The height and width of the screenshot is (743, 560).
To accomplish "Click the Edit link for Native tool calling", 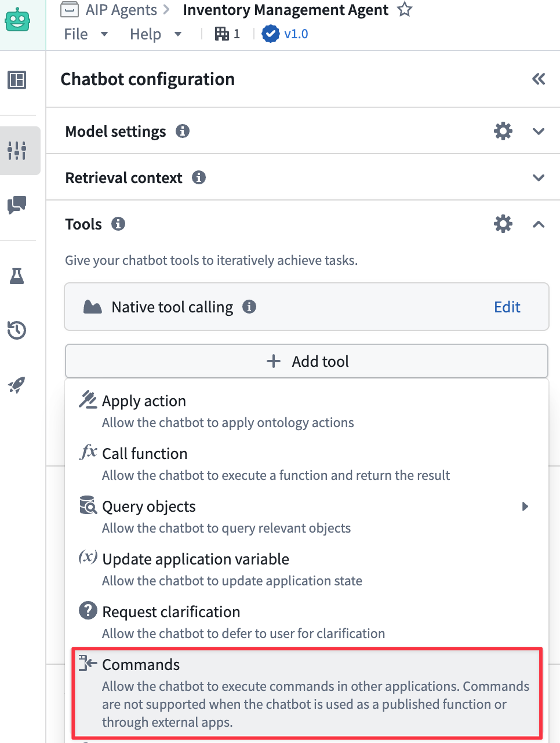I will pos(507,307).
